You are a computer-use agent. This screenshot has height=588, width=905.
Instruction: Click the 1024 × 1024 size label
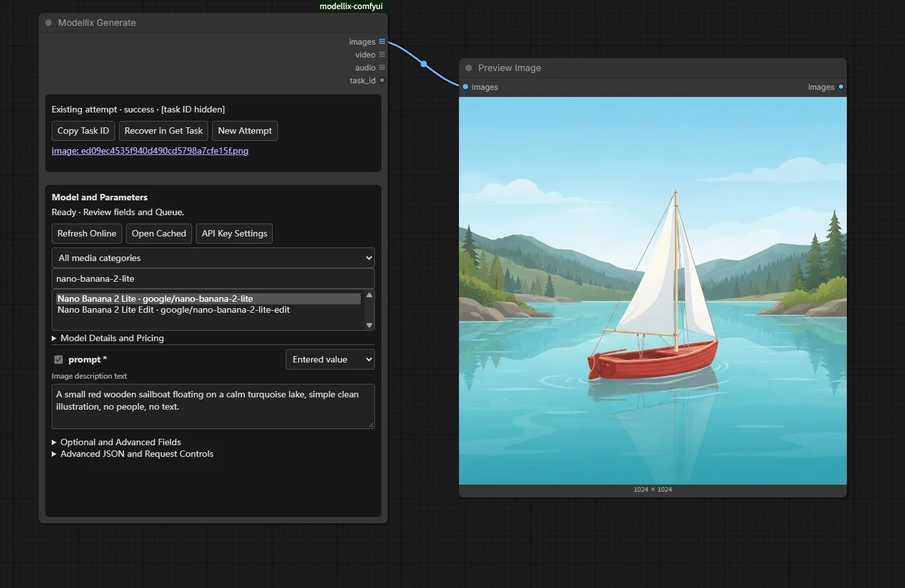point(653,490)
